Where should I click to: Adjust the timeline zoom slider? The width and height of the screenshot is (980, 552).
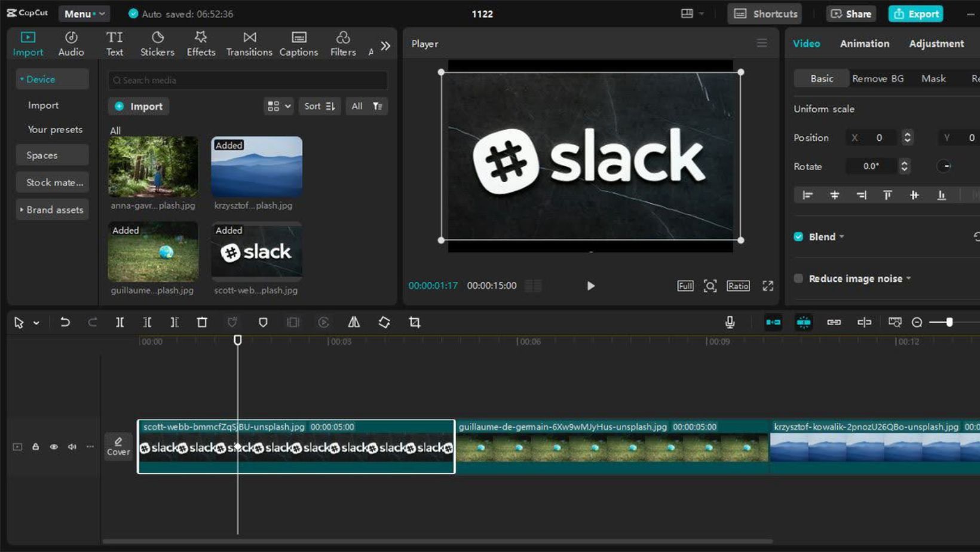(949, 323)
